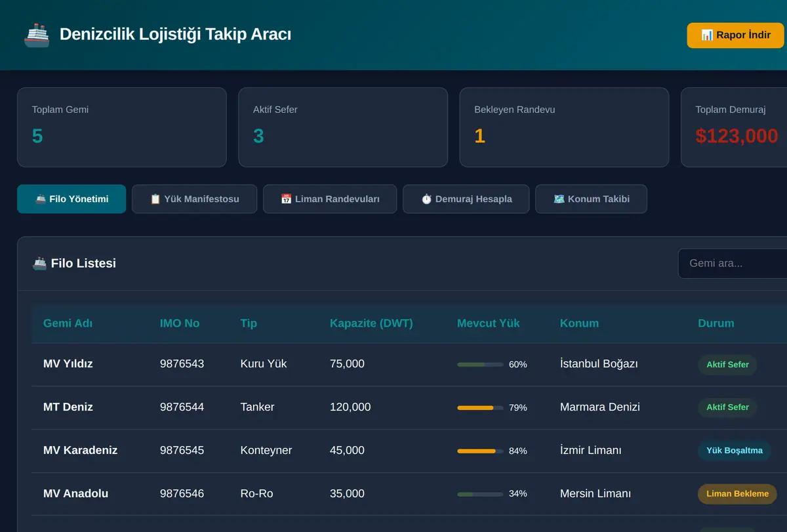Click the Liman Bekleme status badge
787x532 pixels.
pyautogui.click(x=737, y=494)
